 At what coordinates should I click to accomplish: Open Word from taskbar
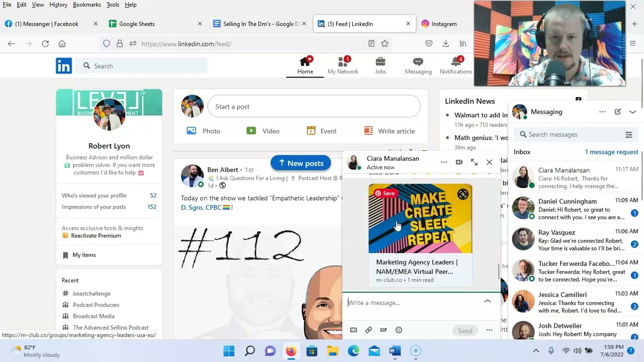click(395, 350)
